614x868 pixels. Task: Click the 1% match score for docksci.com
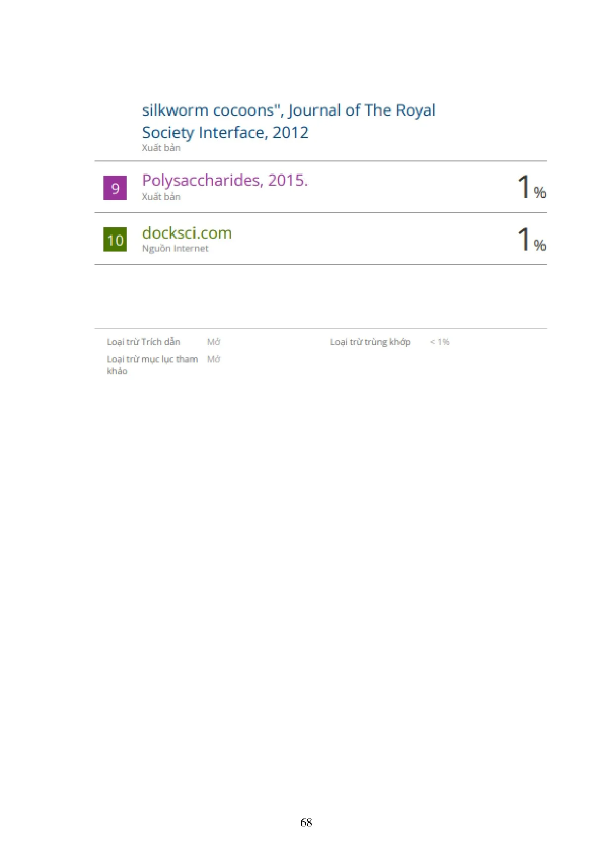531,240
